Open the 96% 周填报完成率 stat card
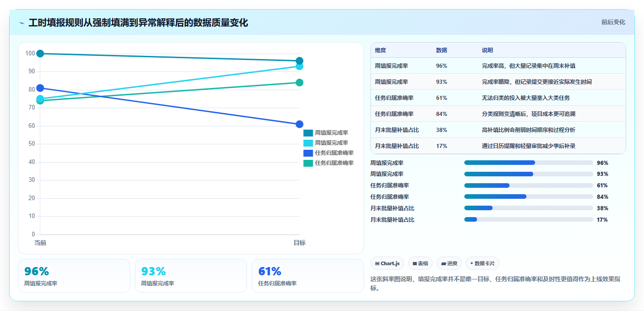644x311 pixels. pos(74,276)
